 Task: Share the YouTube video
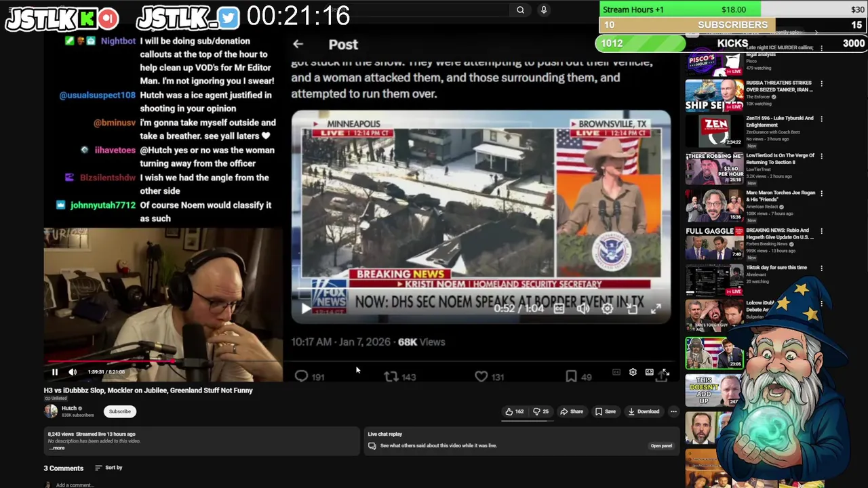point(572,411)
